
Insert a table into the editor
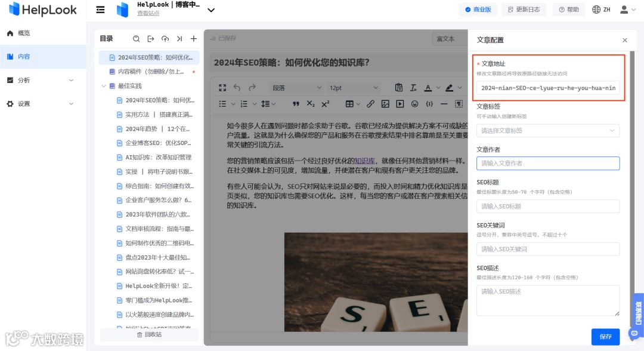pyautogui.click(x=349, y=103)
